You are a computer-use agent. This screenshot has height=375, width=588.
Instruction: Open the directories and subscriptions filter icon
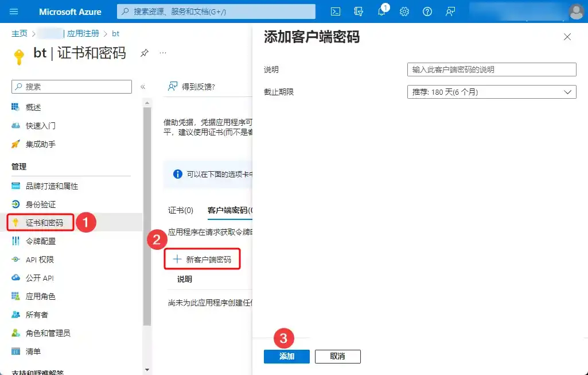point(359,11)
